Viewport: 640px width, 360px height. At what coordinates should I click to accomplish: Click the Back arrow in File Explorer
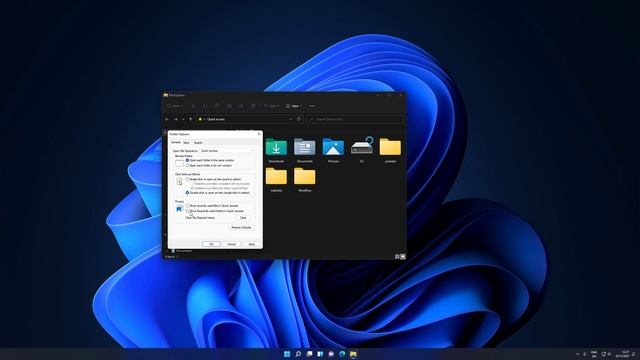pos(167,119)
